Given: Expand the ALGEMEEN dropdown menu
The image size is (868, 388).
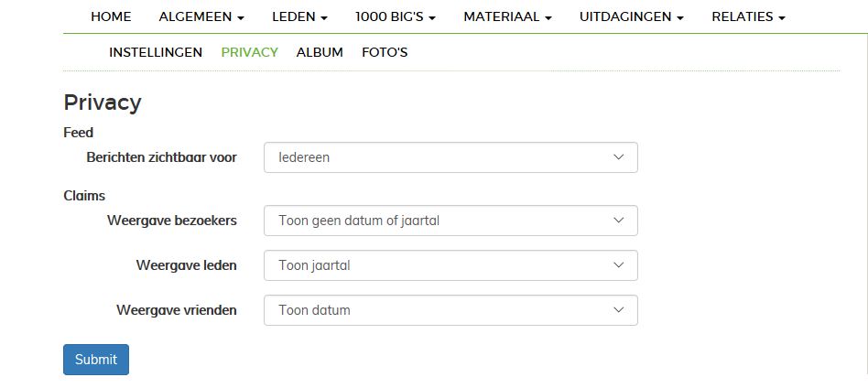Looking at the screenshot, I should click(201, 16).
